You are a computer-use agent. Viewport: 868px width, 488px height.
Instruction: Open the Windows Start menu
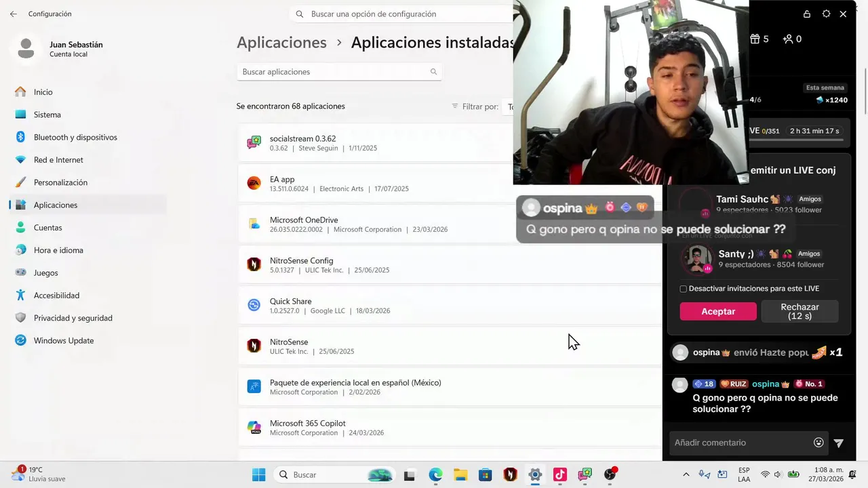pos(259,474)
